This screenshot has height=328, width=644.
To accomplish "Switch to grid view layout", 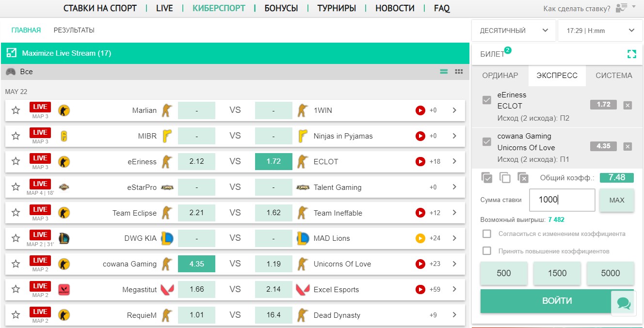I will tap(459, 72).
